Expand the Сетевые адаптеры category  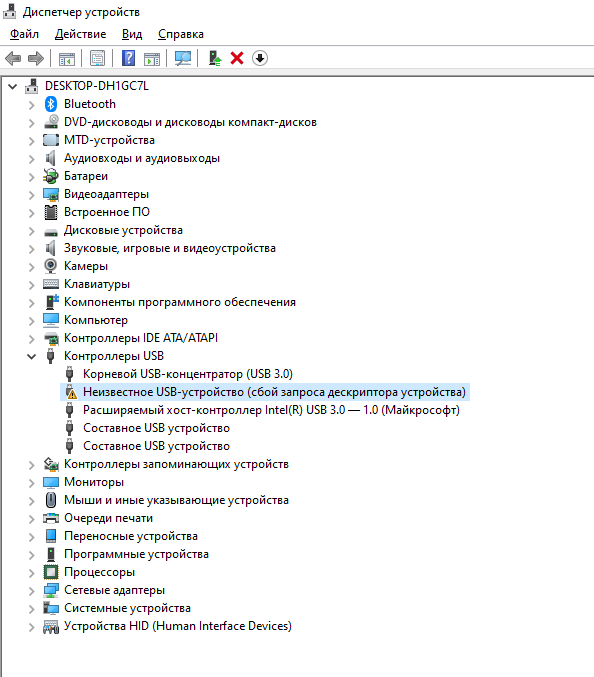[x=32, y=591]
